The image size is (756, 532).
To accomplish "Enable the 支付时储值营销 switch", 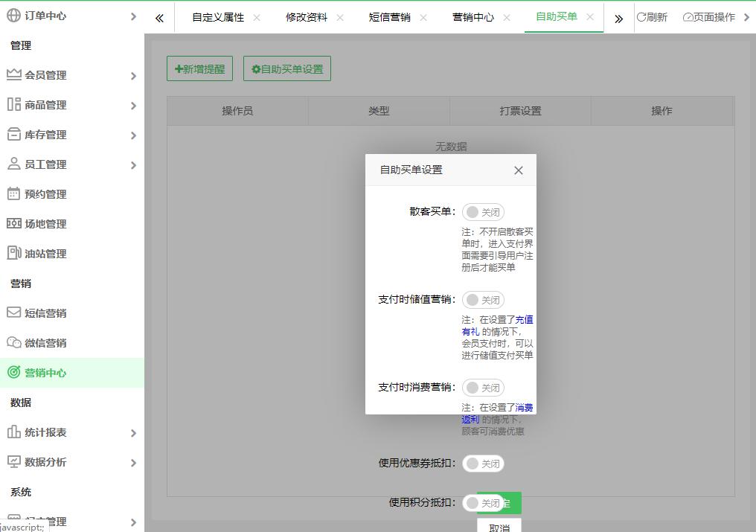I will click(x=483, y=300).
